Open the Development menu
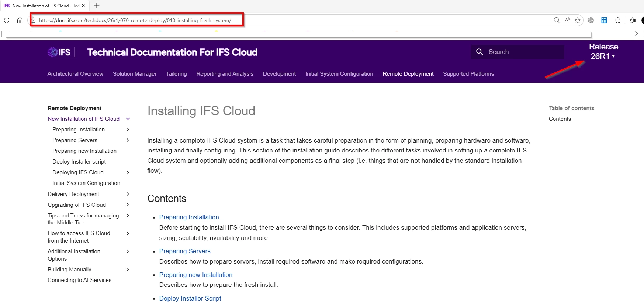The image size is (644, 302). [279, 74]
